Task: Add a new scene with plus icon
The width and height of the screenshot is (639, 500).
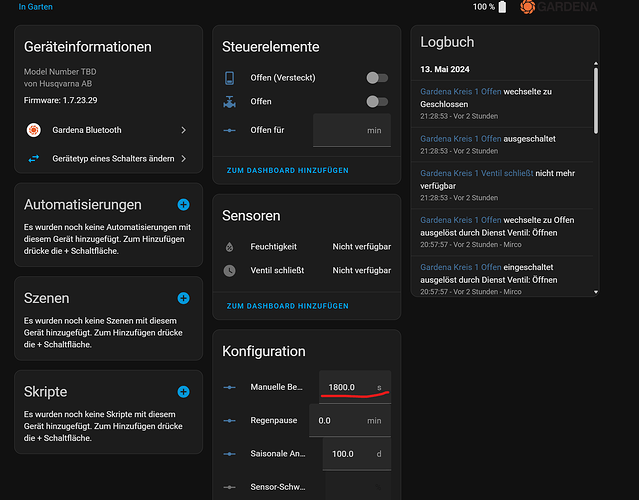Action: coord(183,298)
